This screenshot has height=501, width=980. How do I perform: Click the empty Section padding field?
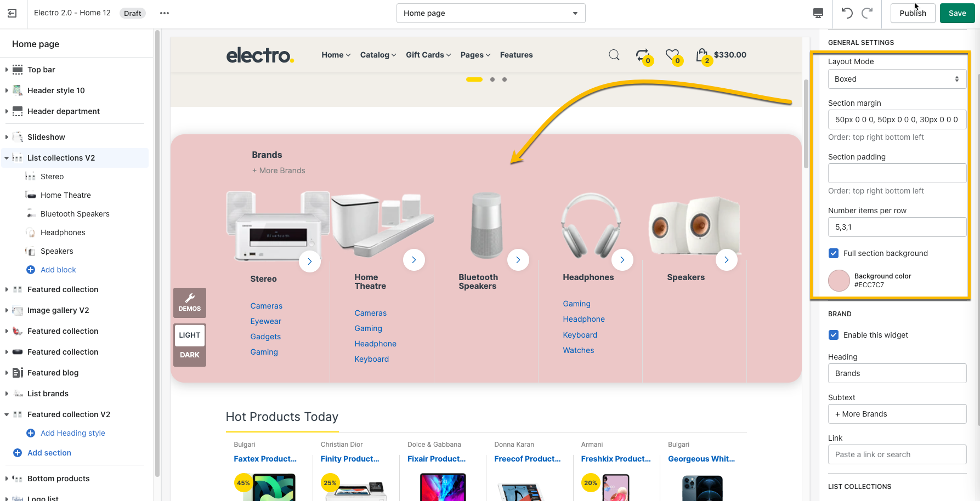pos(897,173)
